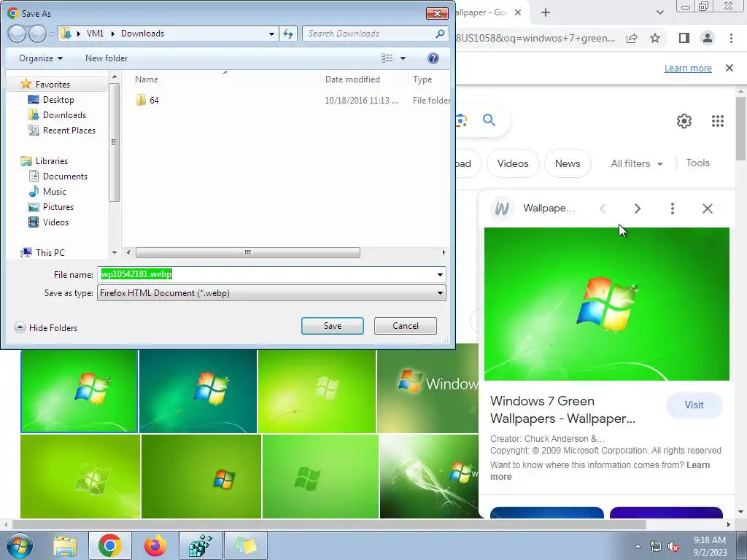Click the Libraries group
The width and height of the screenshot is (747, 560).
tap(52, 161)
